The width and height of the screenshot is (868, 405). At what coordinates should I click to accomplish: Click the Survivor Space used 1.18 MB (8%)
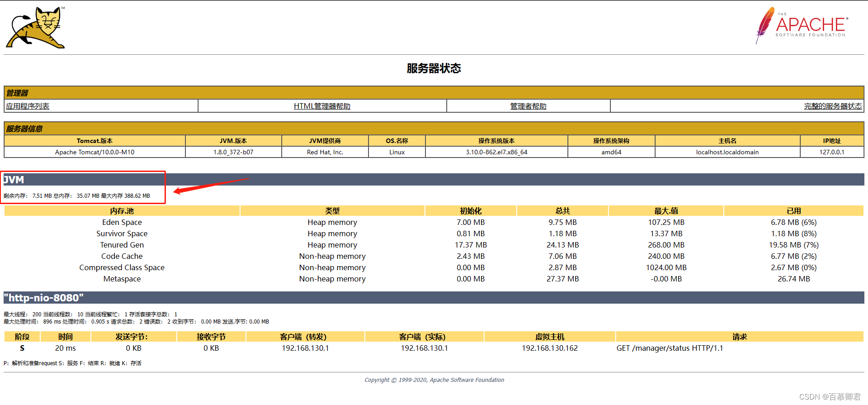[794, 233]
